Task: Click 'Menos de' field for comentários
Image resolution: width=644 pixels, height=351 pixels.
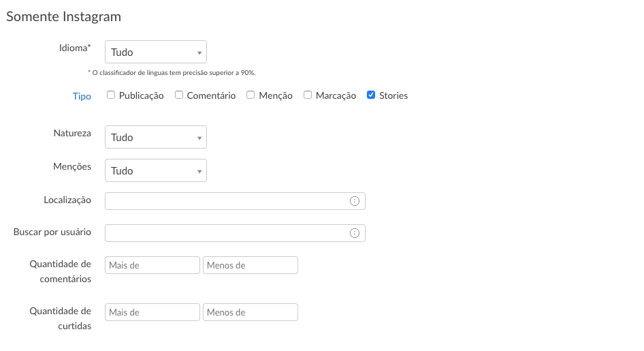Action: point(251,265)
